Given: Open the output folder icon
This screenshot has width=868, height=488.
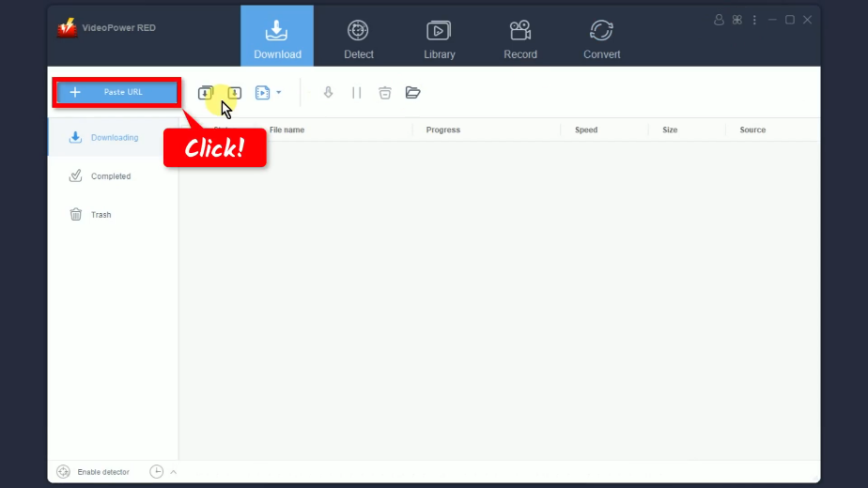Looking at the screenshot, I should (413, 92).
